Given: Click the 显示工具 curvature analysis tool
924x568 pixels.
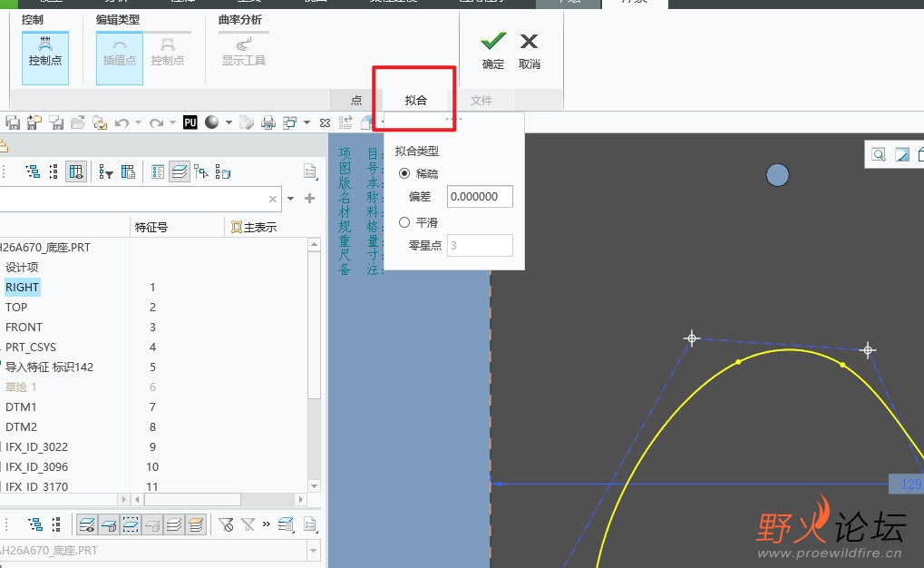Looking at the screenshot, I should tap(243, 52).
